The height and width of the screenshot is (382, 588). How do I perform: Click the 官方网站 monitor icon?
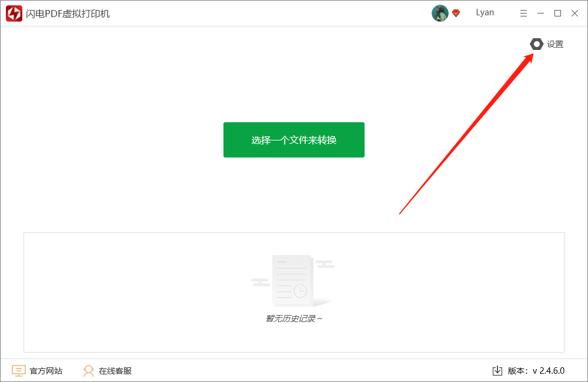point(18,371)
